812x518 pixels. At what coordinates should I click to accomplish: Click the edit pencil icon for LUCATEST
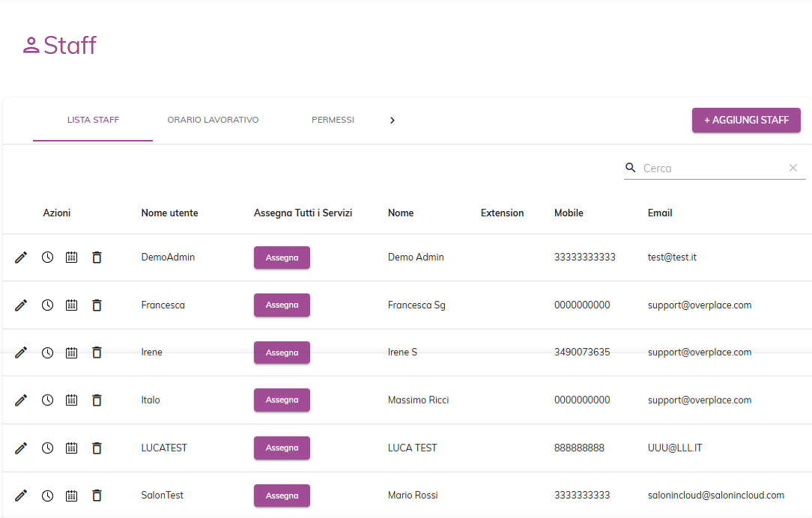[x=20, y=448]
